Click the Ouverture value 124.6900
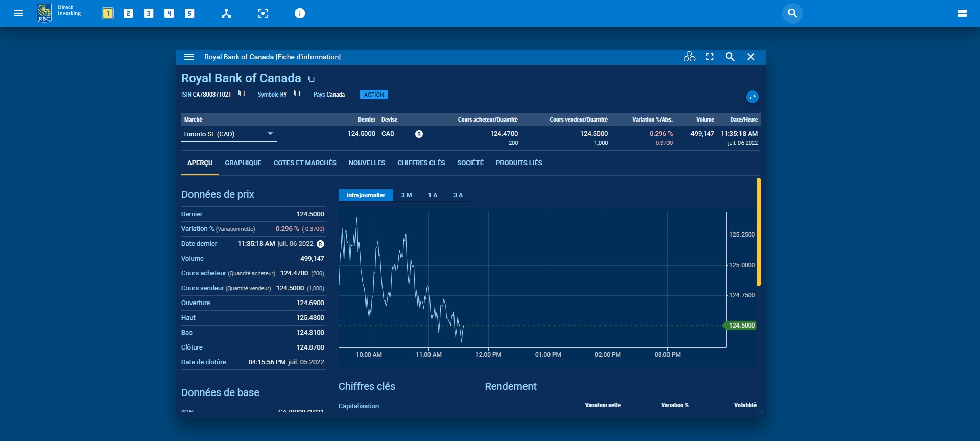Screen dimensions: 980x441 [310, 303]
